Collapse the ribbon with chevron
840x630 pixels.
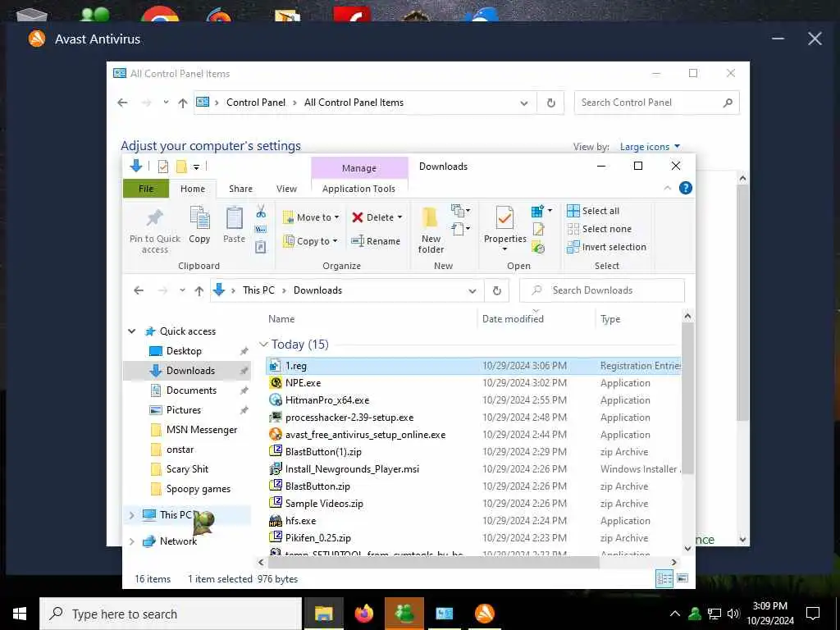click(667, 188)
